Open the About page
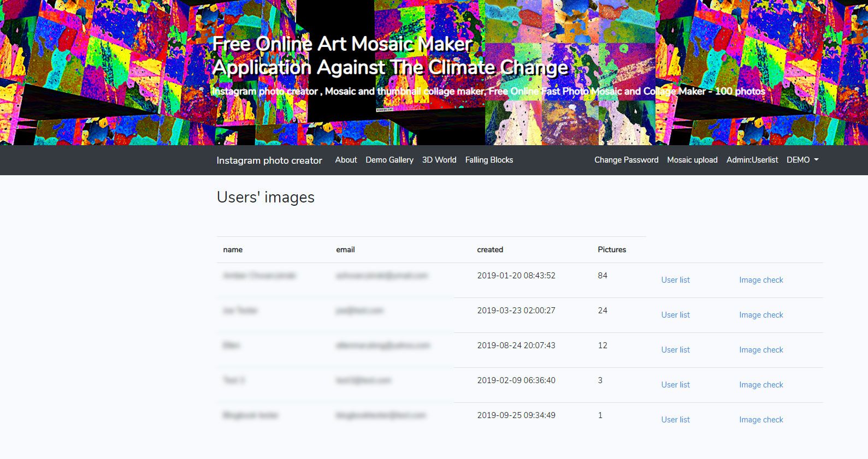 coord(346,160)
